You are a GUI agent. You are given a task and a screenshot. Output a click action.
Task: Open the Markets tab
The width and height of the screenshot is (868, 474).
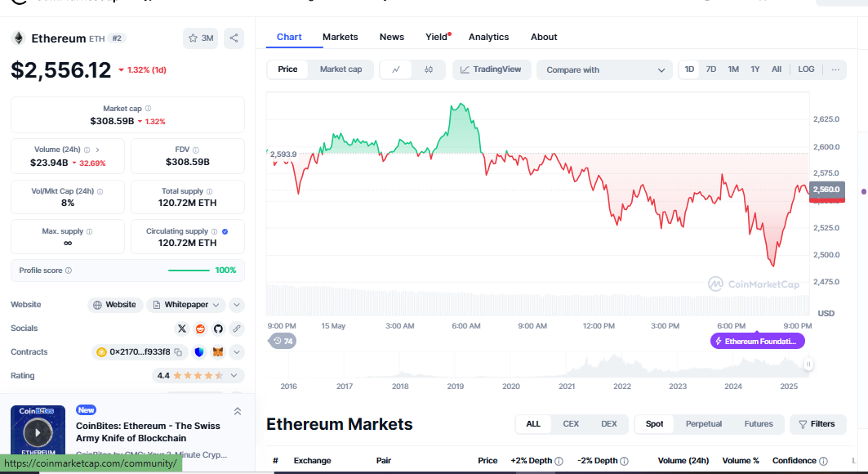point(341,37)
